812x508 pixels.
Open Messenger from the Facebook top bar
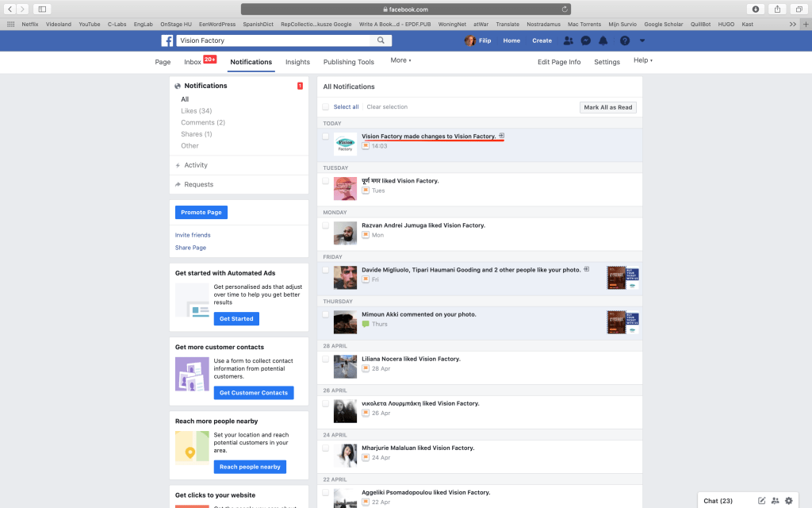[586, 40]
